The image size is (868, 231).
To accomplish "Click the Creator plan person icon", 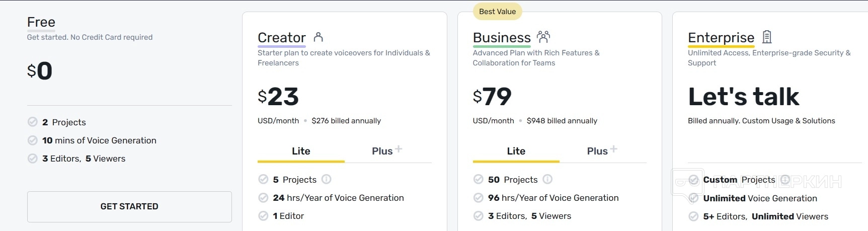I will pos(318,37).
